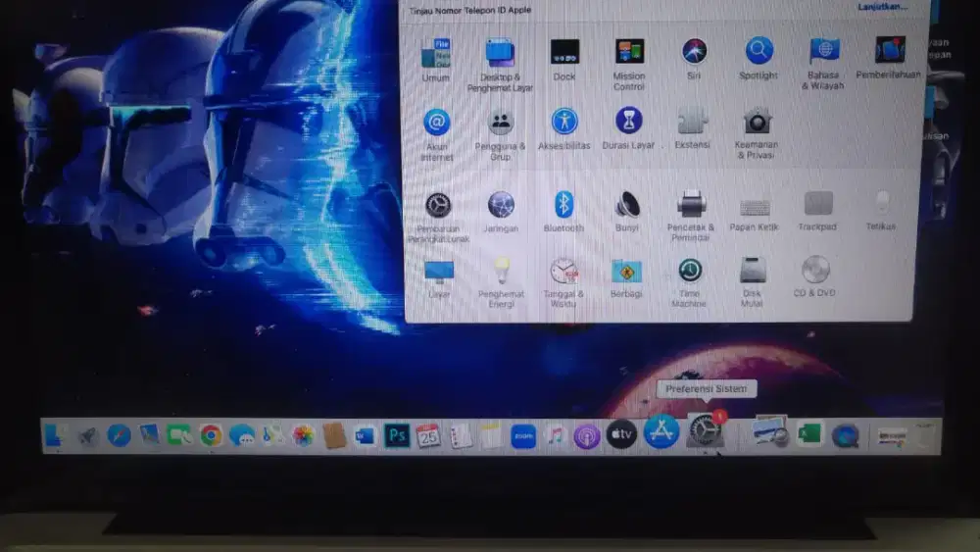Image resolution: width=980 pixels, height=552 pixels.
Task: Open Podcasts from the Dock
Action: point(586,435)
